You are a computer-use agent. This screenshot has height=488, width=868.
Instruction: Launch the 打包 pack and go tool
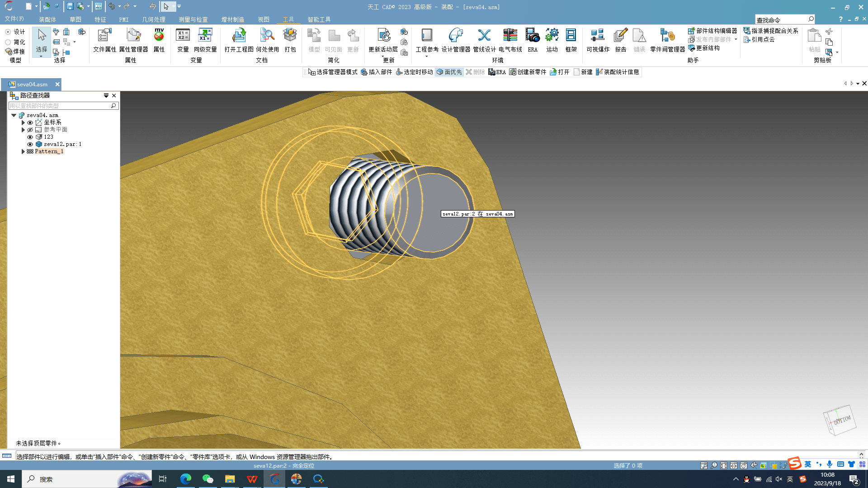(290, 40)
